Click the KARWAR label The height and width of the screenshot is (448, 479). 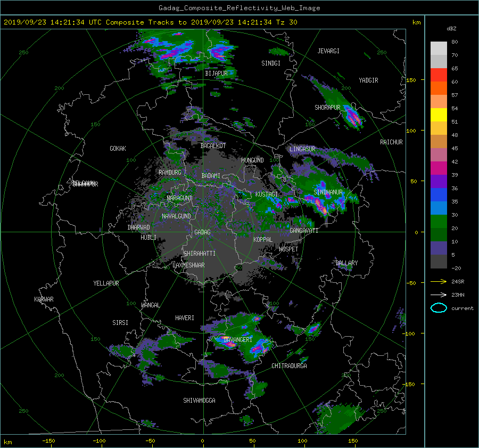(44, 299)
